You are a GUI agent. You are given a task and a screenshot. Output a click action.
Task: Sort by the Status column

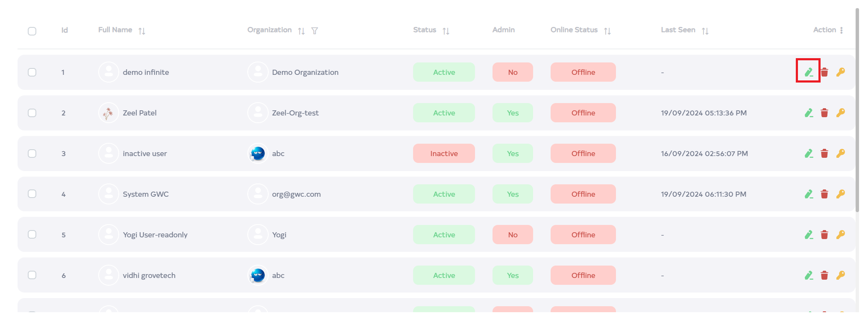pos(446,31)
